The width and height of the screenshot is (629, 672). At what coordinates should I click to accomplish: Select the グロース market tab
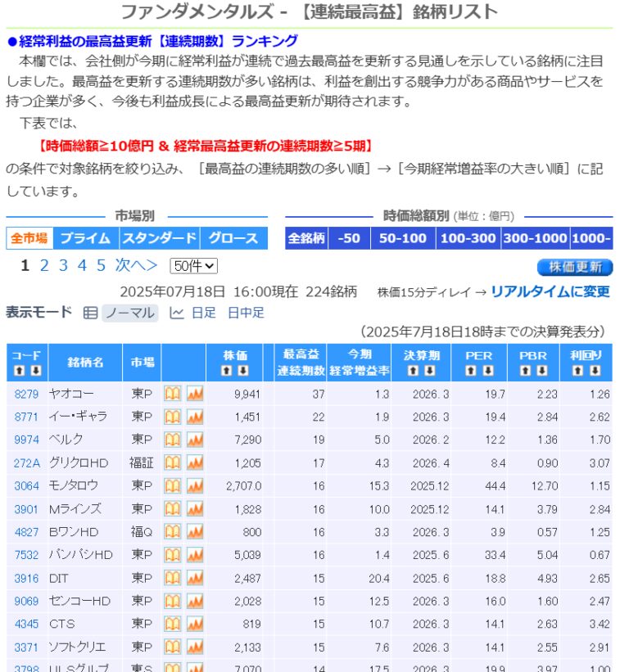[233, 238]
